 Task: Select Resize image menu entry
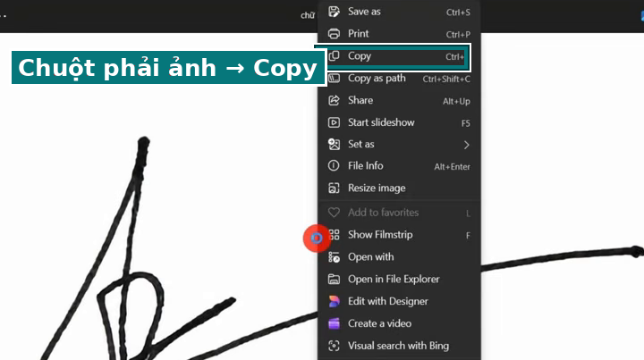click(399, 188)
